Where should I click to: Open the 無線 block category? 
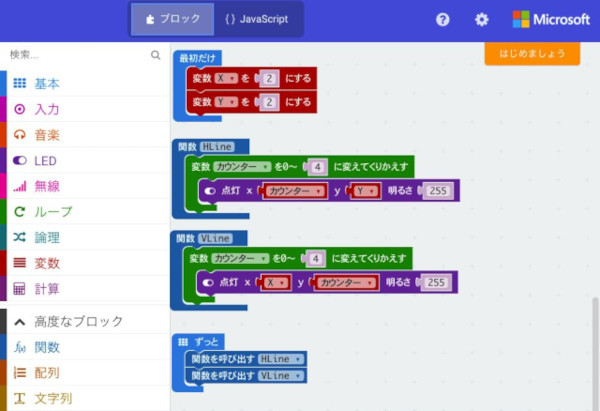(x=47, y=186)
